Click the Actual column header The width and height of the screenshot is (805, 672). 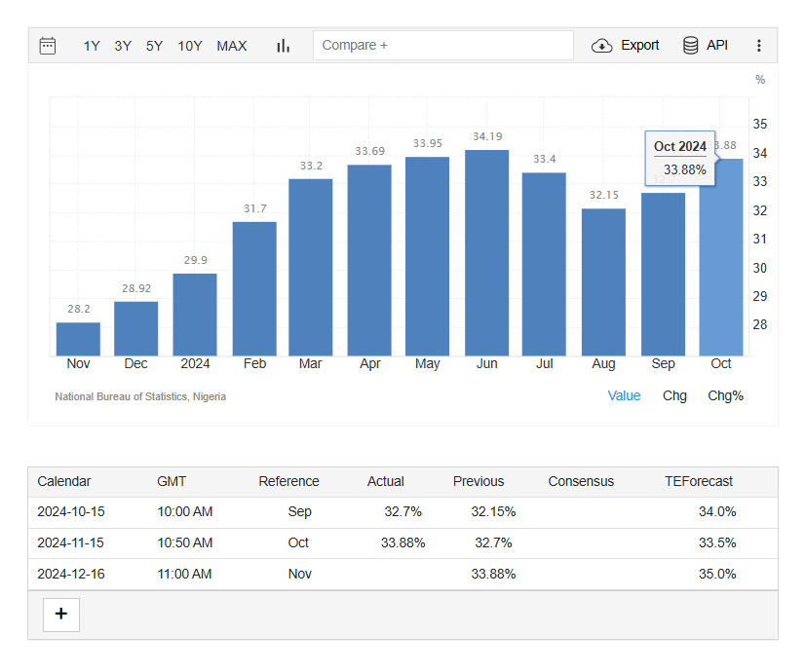tap(386, 481)
